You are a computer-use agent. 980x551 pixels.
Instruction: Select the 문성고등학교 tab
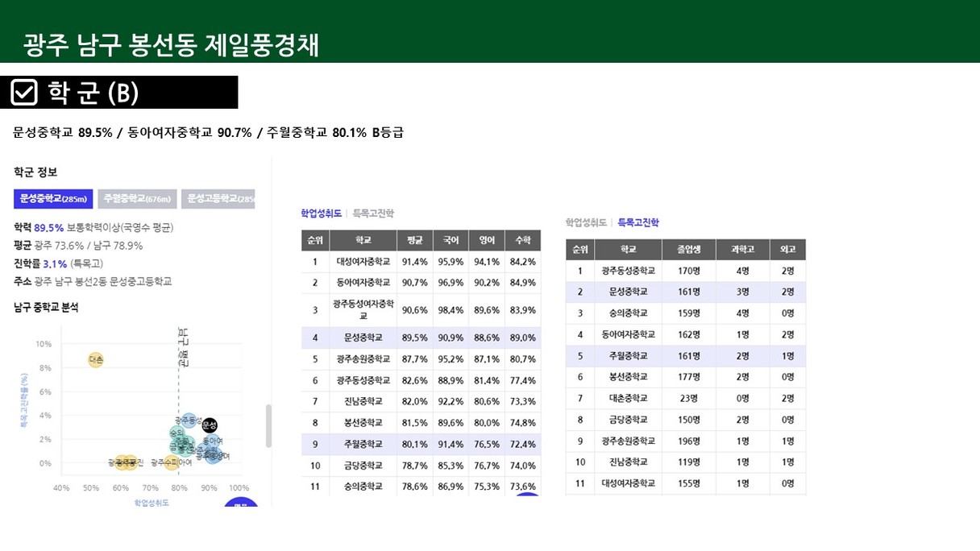(x=218, y=199)
